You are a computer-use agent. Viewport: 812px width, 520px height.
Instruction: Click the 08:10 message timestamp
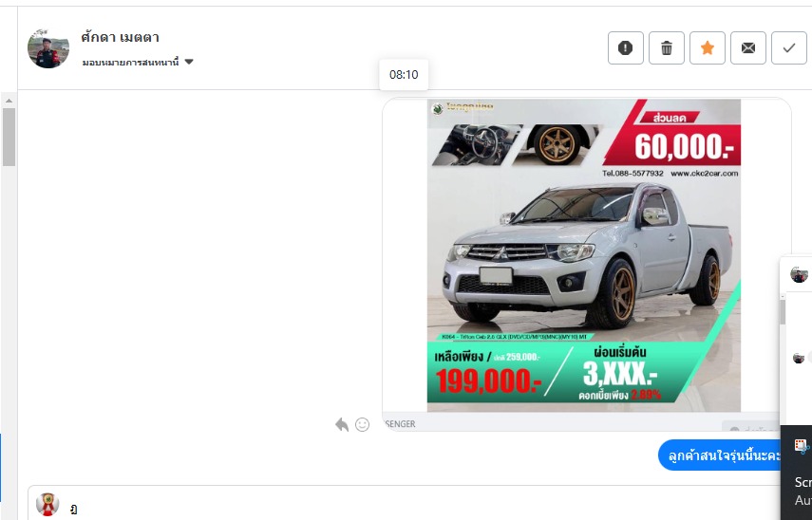click(x=404, y=75)
